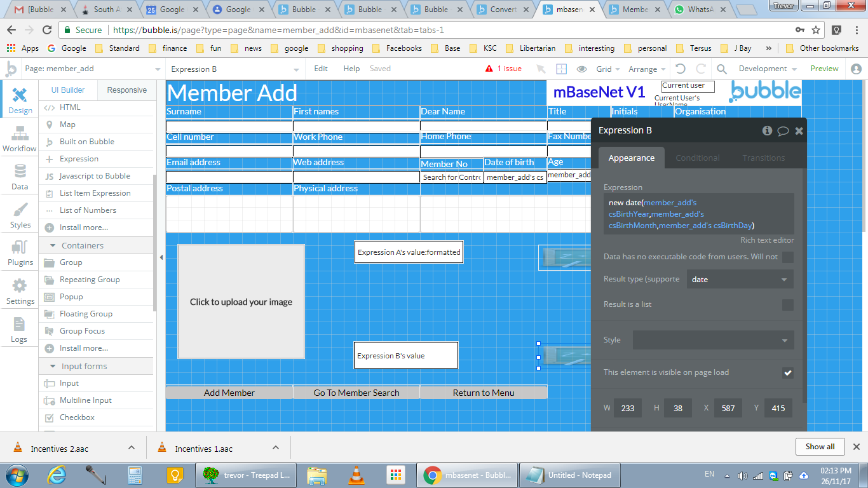This screenshot has height=488, width=868.
Task: Switch to the Appearance tab
Action: point(631,158)
